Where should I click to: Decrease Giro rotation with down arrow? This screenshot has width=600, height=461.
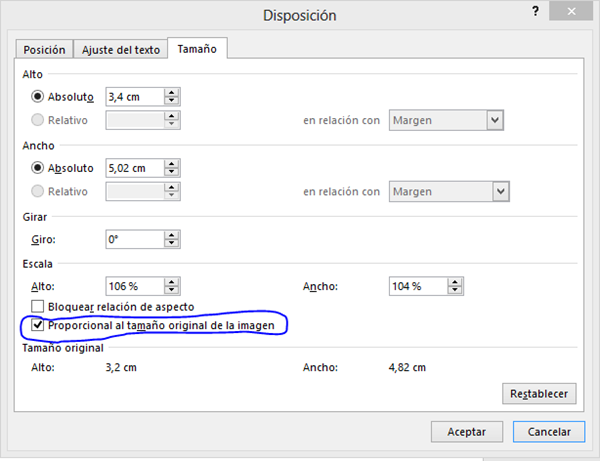pos(171,243)
